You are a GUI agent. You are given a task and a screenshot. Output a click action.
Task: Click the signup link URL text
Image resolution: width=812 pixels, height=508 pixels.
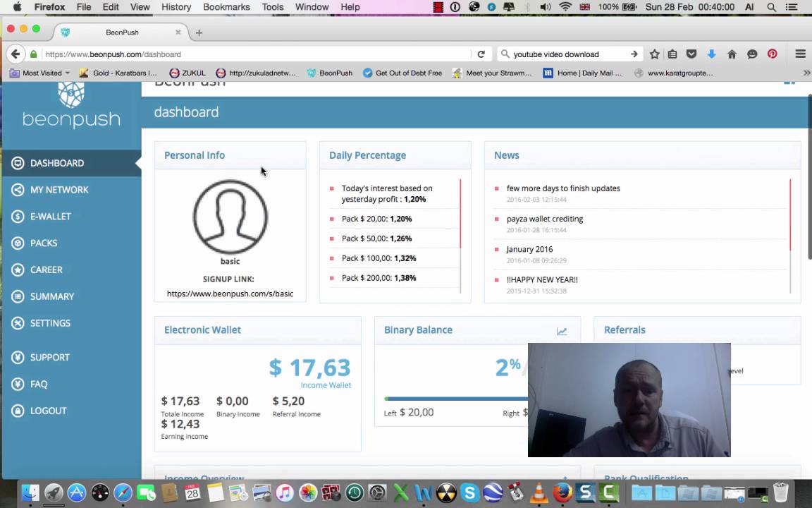point(230,294)
